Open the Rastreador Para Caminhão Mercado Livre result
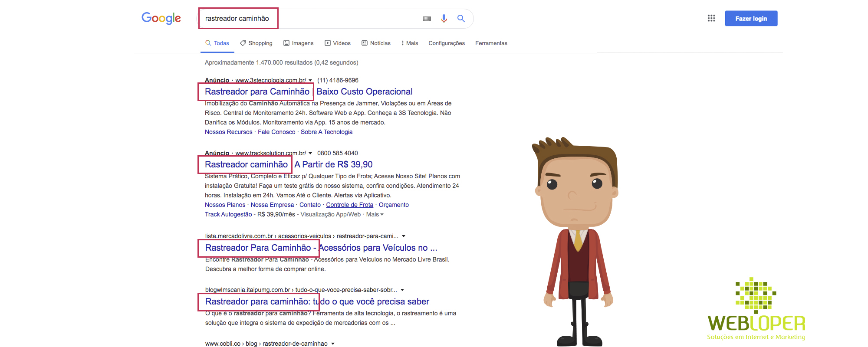Screen dimensions: 868x347 321,248
